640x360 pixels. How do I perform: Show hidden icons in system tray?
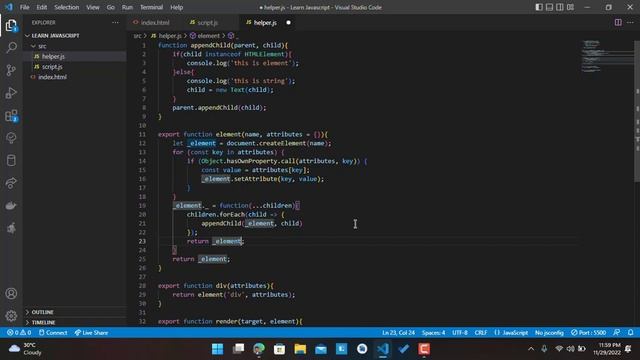531,349
